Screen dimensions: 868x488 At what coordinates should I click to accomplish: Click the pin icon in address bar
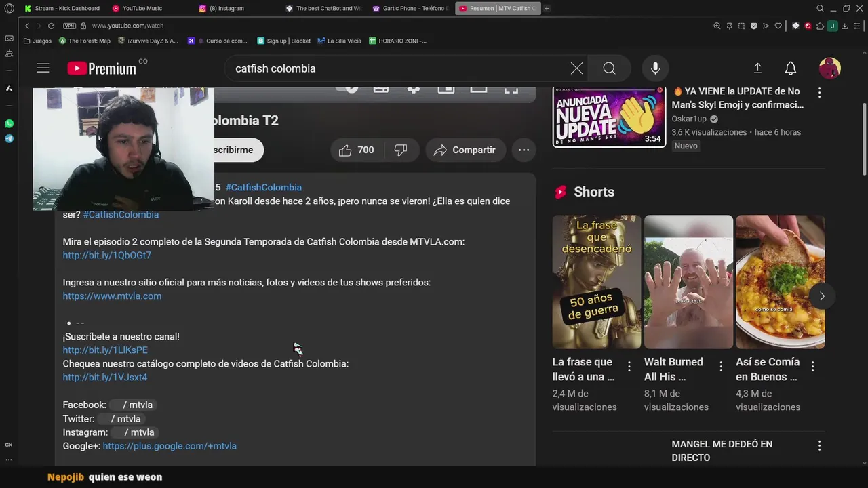[x=730, y=26]
